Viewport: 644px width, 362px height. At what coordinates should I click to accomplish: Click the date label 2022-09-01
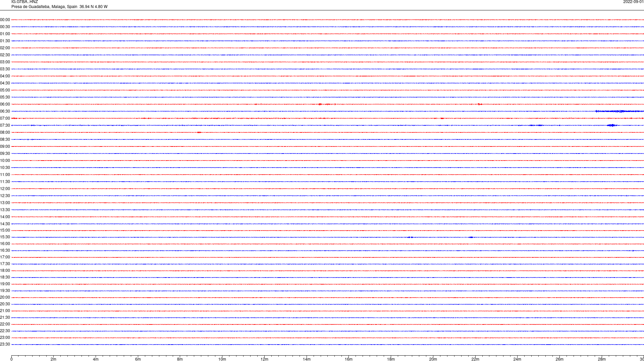click(x=633, y=2)
